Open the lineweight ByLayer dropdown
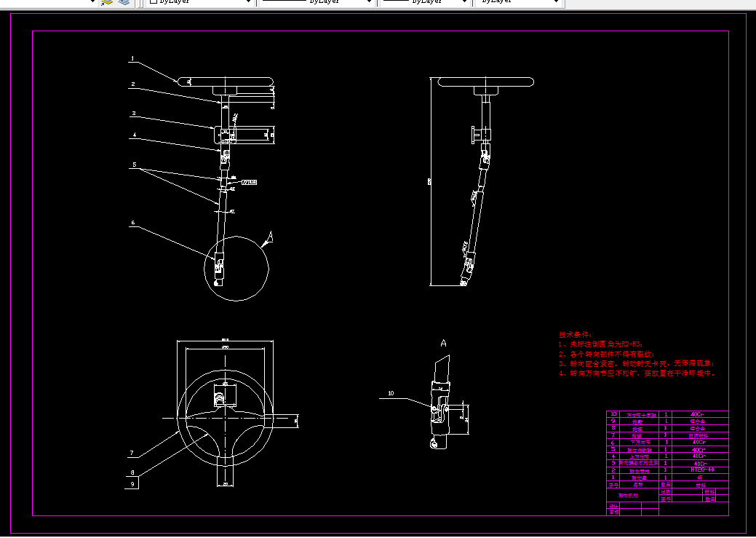This screenshot has width=756, height=538. tap(425, 2)
